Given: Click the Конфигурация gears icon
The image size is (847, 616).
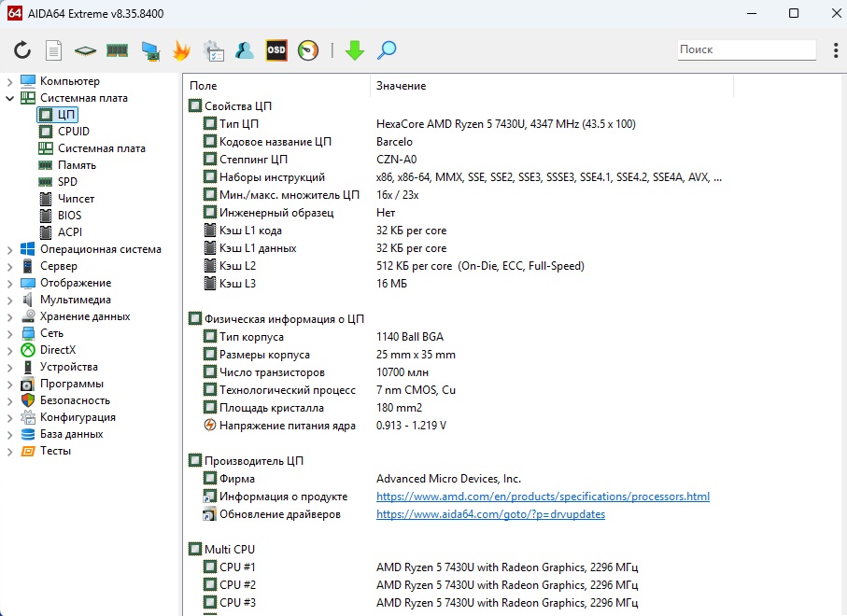Looking at the screenshot, I should point(28,417).
